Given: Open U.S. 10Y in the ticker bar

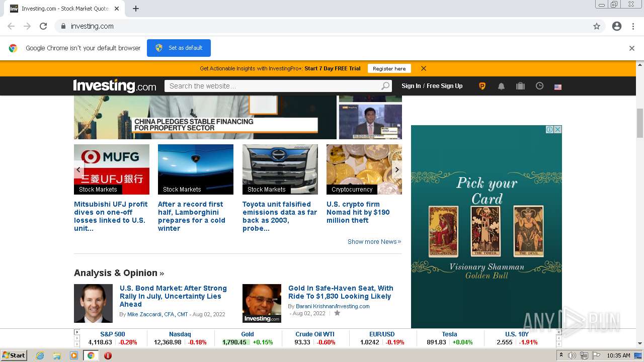Looking at the screenshot, I should [517, 334].
